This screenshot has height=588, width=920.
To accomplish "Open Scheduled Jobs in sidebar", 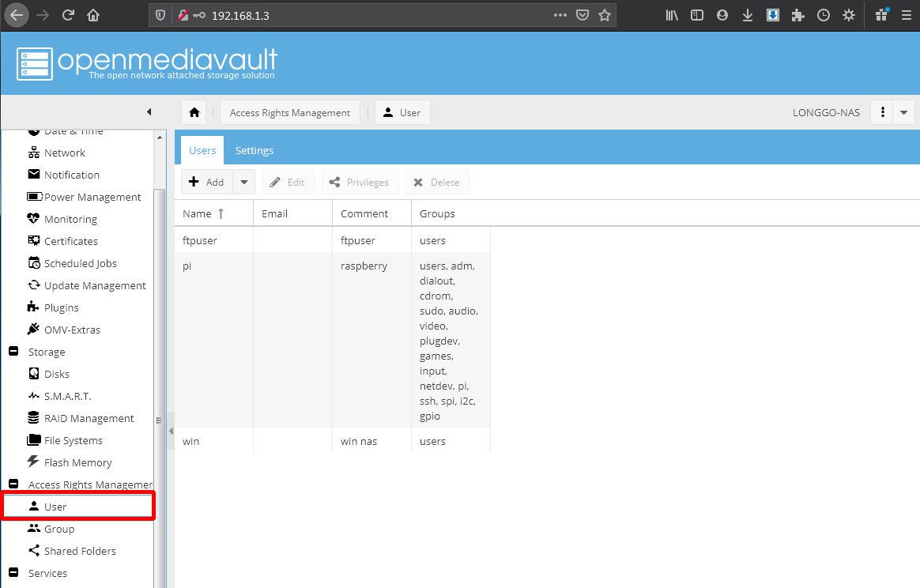I will click(81, 263).
